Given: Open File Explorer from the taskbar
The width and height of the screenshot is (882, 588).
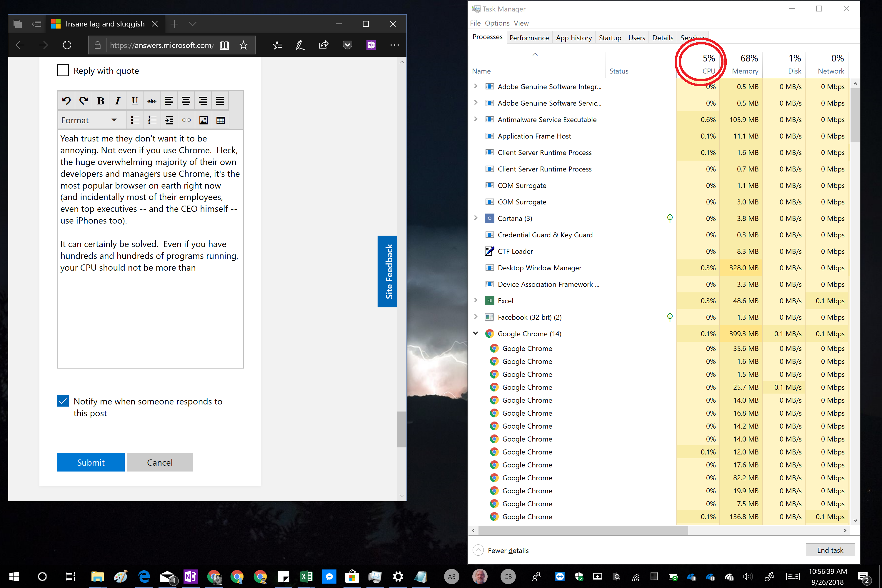Looking at the screenshot, I should pos(97,576).
